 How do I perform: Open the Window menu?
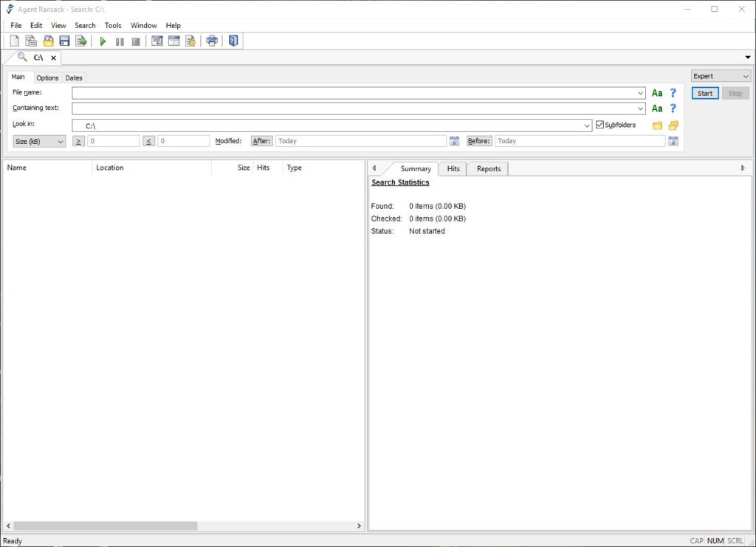pos(144,26)
